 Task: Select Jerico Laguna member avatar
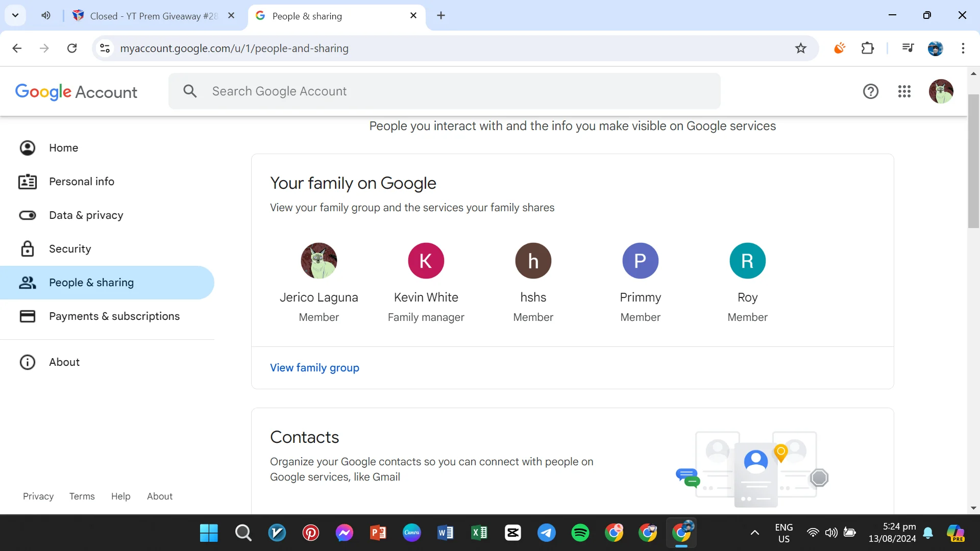coord(319,261)
